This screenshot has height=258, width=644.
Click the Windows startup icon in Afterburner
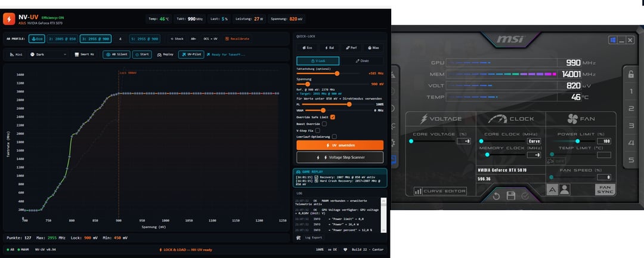click(x=612, y=40)
